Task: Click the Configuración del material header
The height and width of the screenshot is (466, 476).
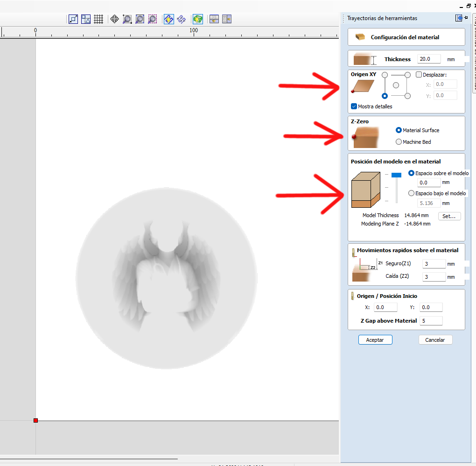Action: point(406,37)
